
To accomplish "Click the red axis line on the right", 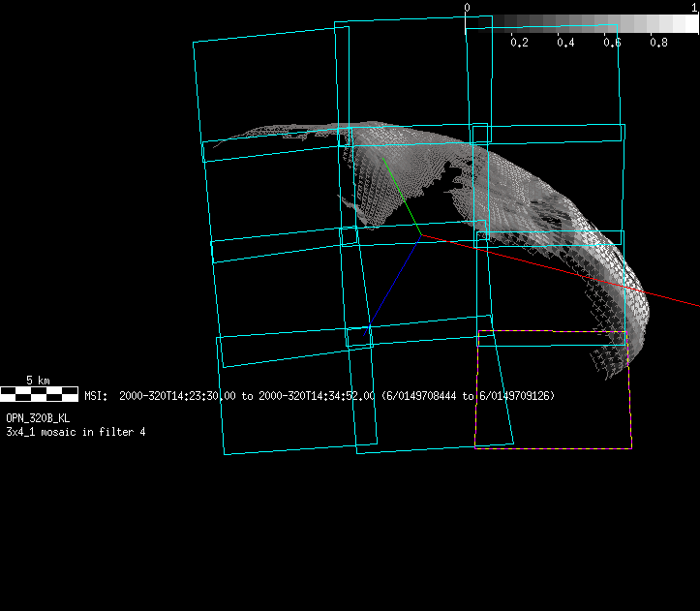I will [668, 297].
